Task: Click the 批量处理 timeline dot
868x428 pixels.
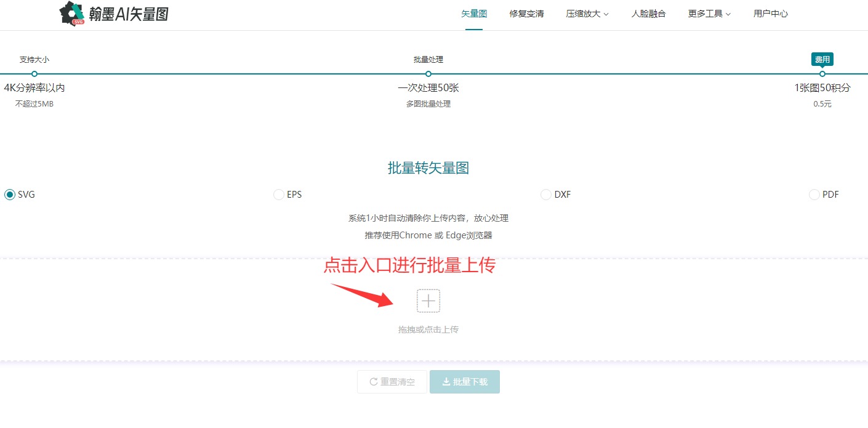Action: pos(428,74)
